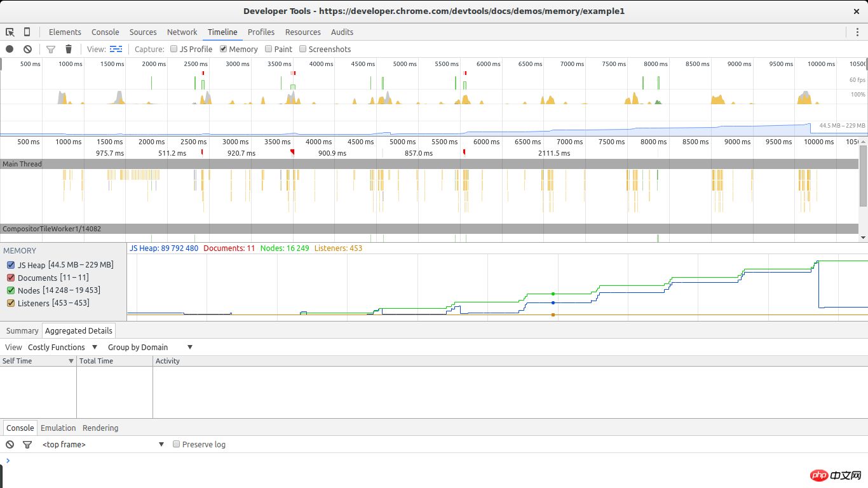
Task: Open the top frame context dropdown
Action: pos(103,444)
